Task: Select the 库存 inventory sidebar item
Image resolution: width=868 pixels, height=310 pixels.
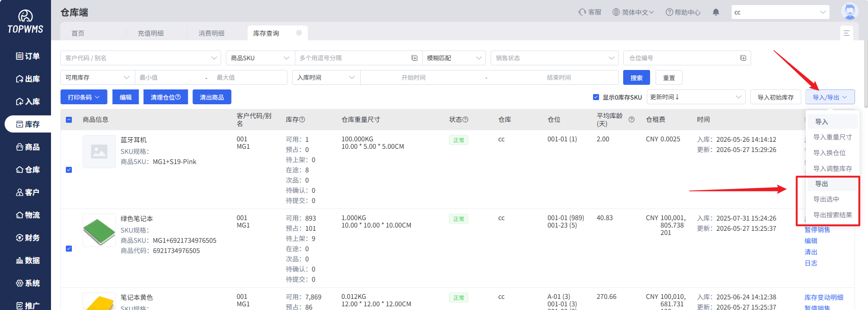Action: pyautogui.click(x=28, y=124)
